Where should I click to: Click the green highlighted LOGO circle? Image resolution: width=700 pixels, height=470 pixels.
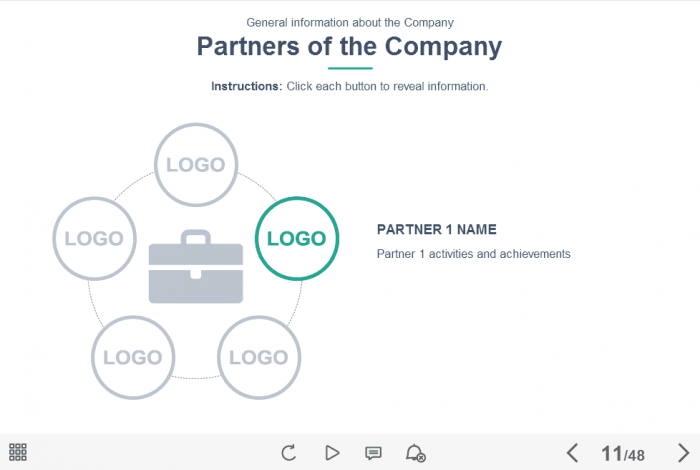(x=297, y=238)
